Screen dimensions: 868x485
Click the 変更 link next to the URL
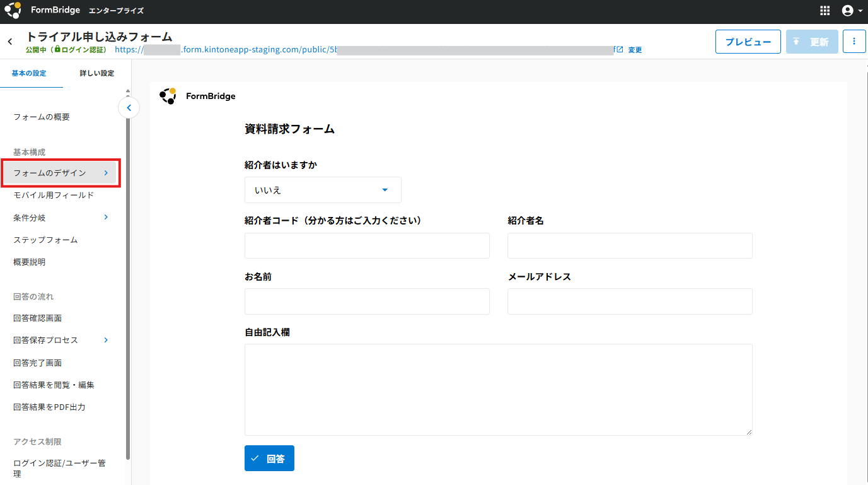pyautogui.click(x=635, y=50)
